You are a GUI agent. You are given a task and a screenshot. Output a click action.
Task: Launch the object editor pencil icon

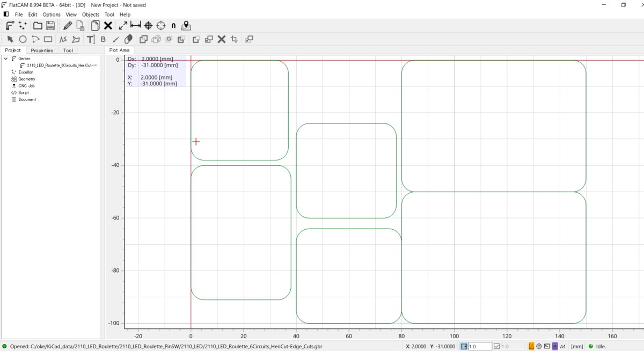(x=68, y=25)
